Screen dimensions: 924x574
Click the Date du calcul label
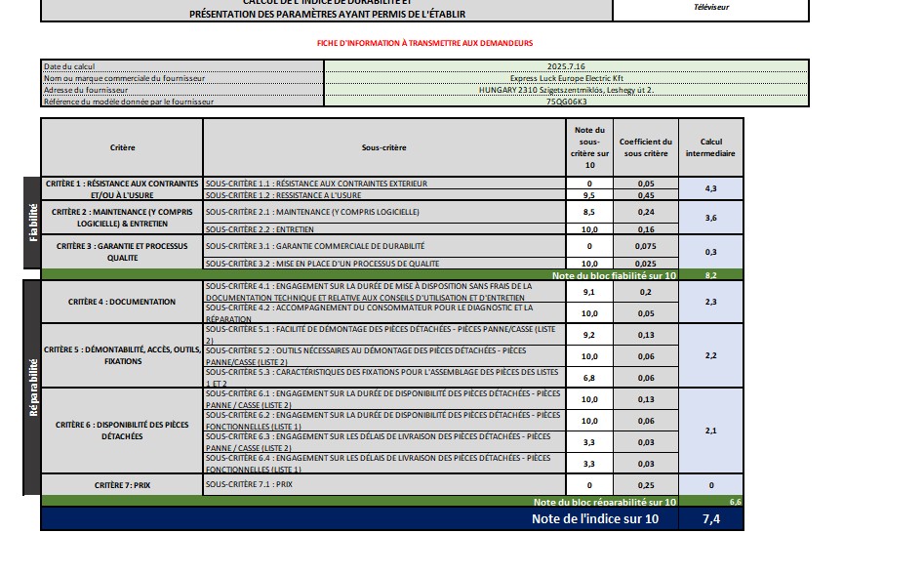tap(181, 65)
